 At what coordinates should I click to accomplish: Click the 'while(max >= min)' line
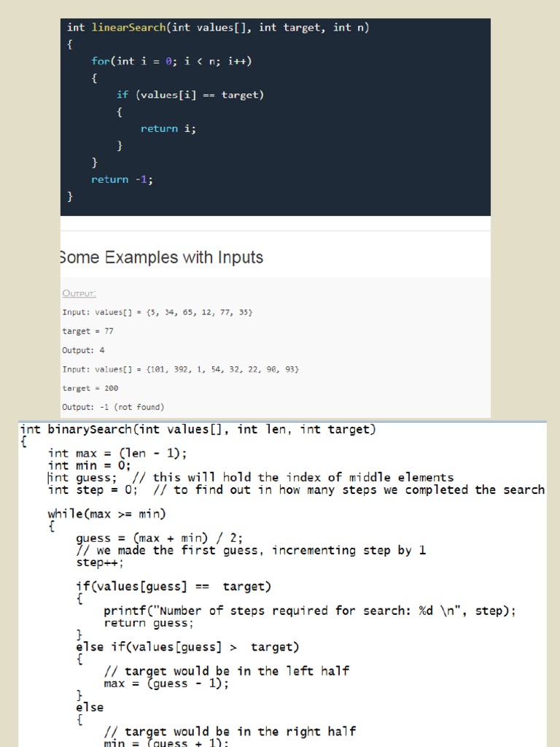tap(106, 514)
